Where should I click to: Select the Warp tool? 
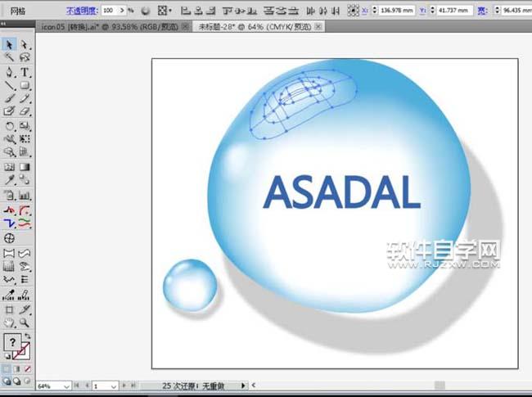[9, 139]
